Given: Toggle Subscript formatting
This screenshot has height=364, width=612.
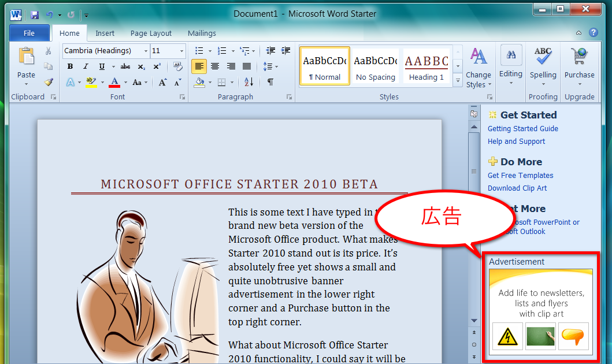Looking at the screenshot, I should click(141, 66).
